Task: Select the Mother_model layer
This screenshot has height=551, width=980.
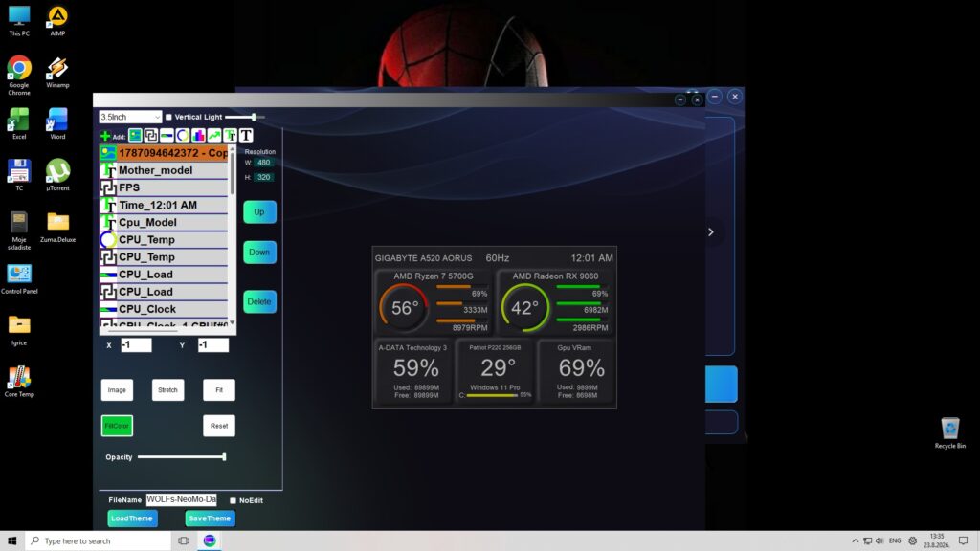Action: (164, 170)
